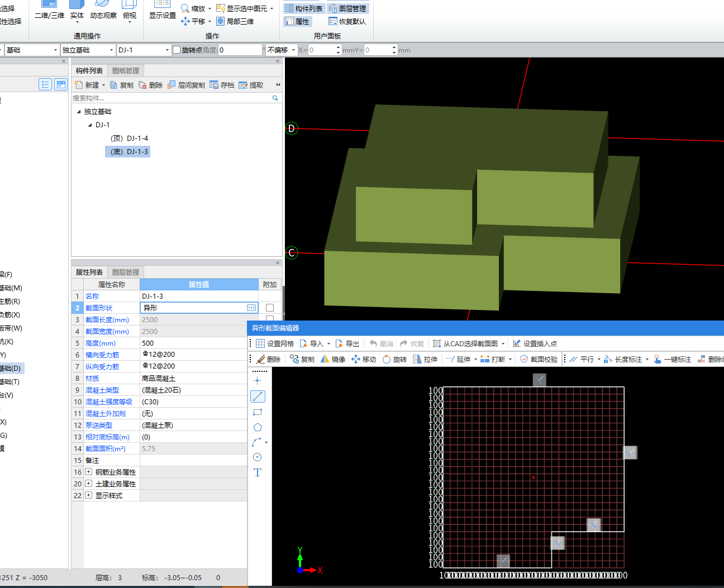Open 新建 dropdown arrow
The image size is (724, 588).
coord(103,85)
